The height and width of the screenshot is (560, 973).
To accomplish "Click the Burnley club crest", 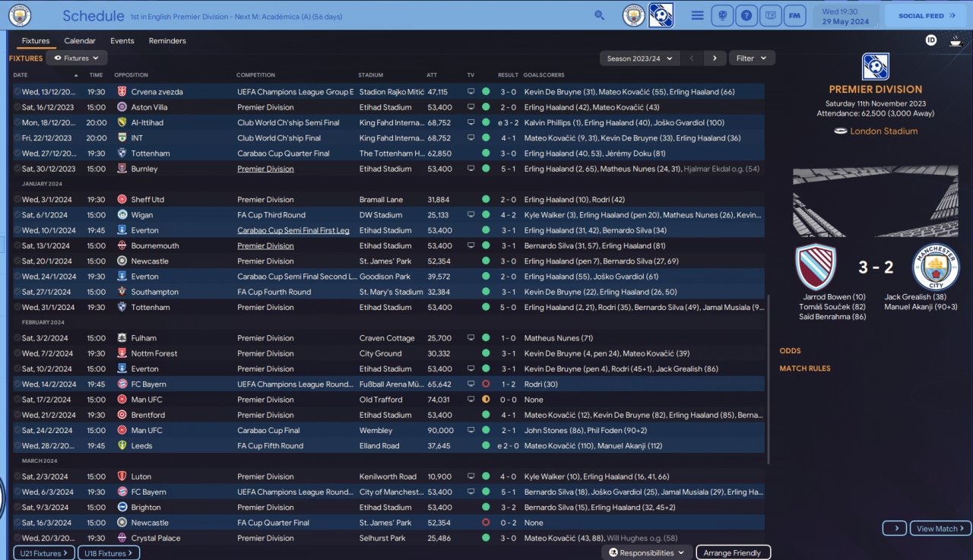I will (x=122, y=169).
